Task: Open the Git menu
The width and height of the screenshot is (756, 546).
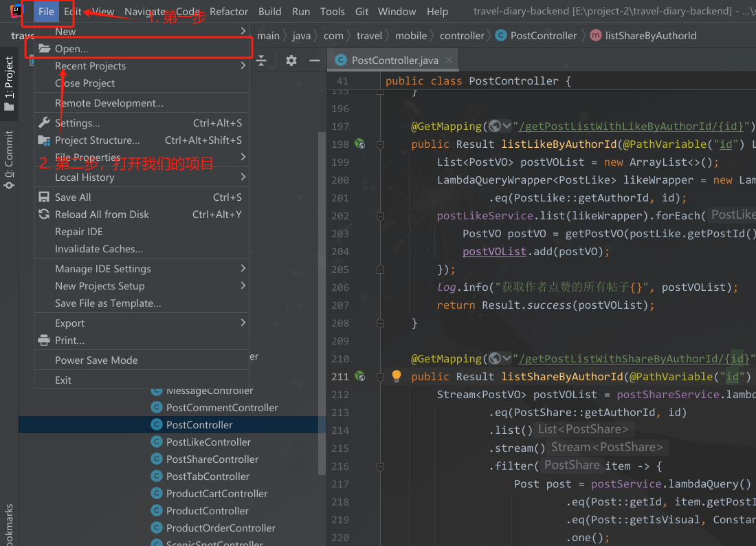Action: (x=362, y=11)
